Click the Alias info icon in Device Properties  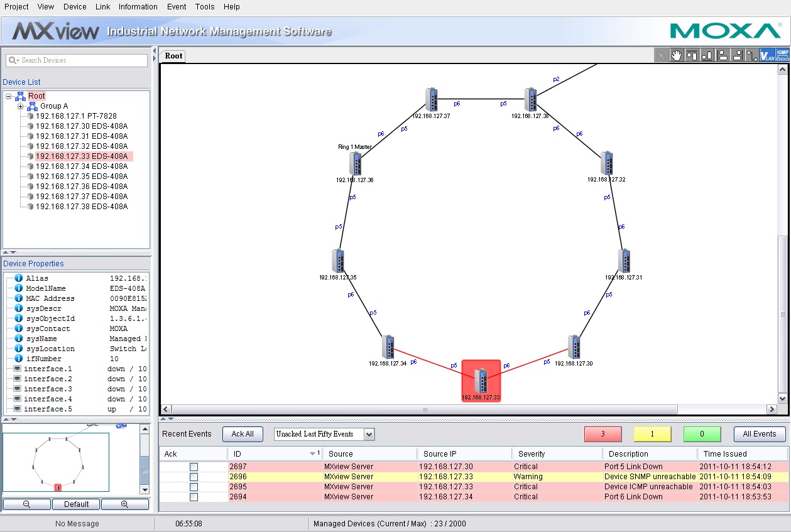(x=19, y=278)
